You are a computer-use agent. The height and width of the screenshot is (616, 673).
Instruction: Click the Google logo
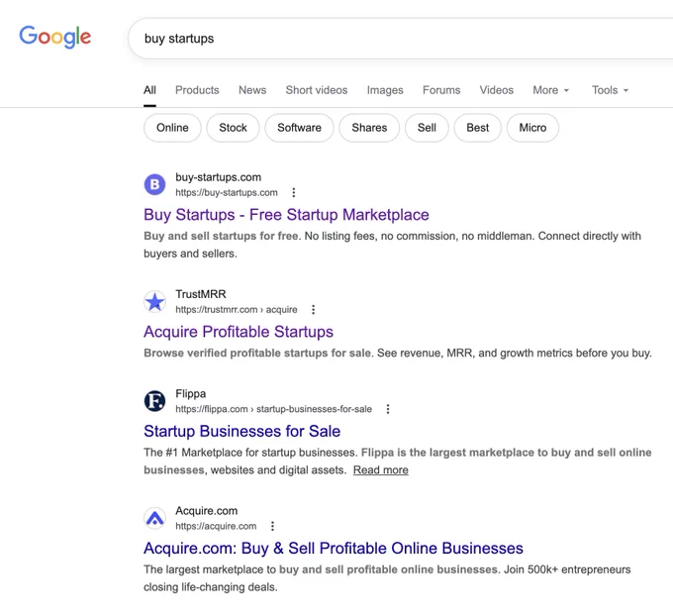tap(55, 37)
